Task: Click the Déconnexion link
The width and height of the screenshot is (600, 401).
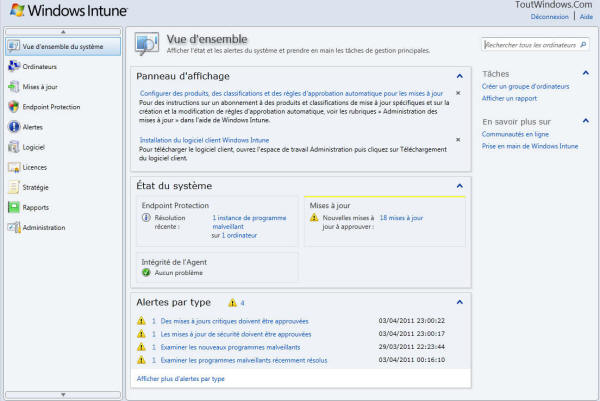Action: 549,17
